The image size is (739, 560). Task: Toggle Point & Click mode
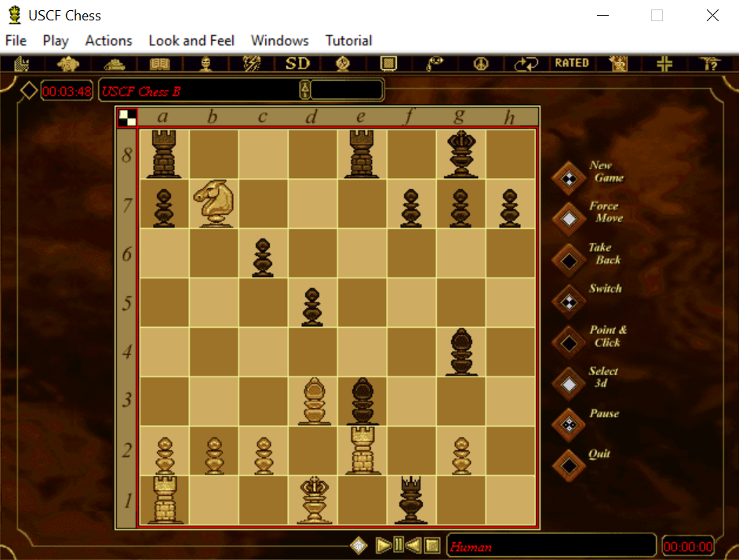(569, 343)
